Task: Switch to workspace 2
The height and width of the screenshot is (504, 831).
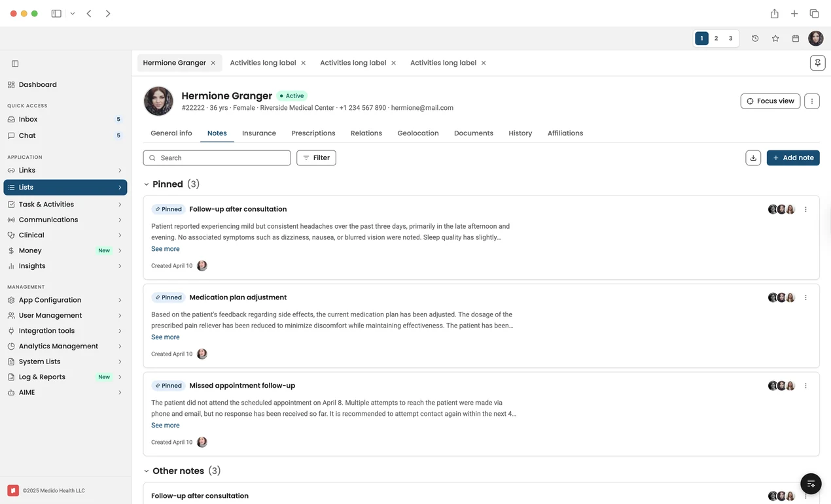Action: pyautogui.click(x=716, y=39)
